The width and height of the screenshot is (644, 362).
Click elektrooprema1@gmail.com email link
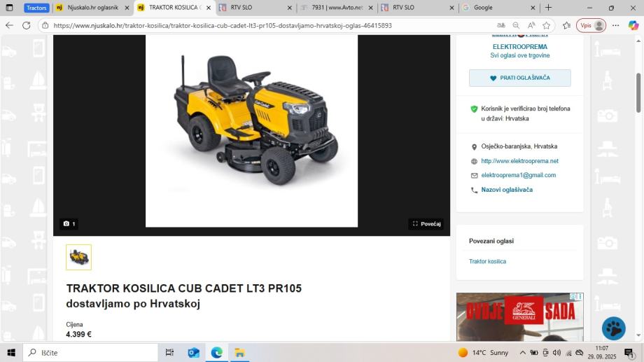[518, 175]
